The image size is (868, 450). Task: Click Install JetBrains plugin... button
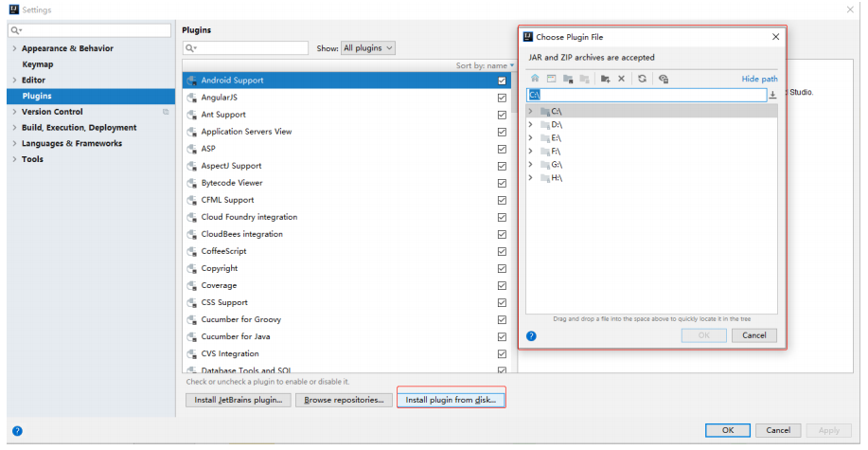point(238,400)
